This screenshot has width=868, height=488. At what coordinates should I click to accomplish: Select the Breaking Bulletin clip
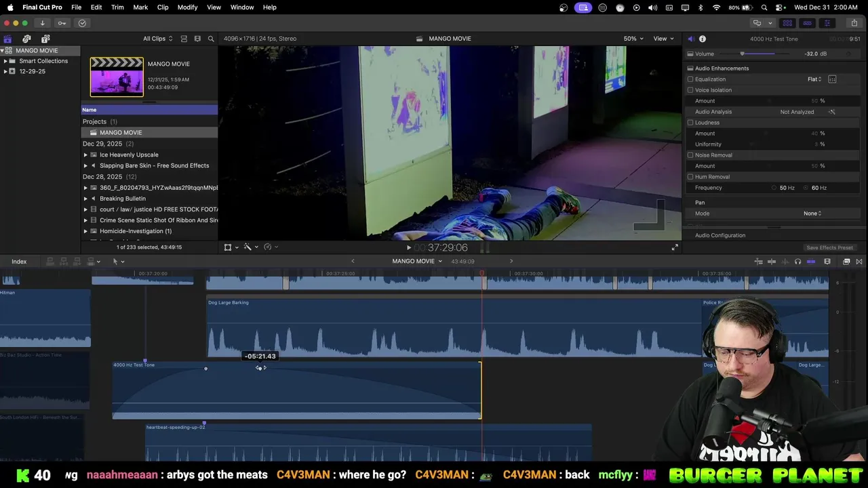point(122,199)
